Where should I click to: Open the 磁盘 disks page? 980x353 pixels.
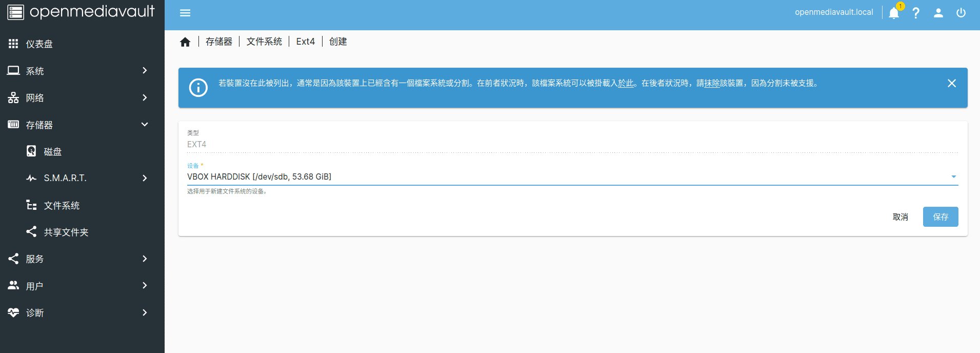click(52, 151)
